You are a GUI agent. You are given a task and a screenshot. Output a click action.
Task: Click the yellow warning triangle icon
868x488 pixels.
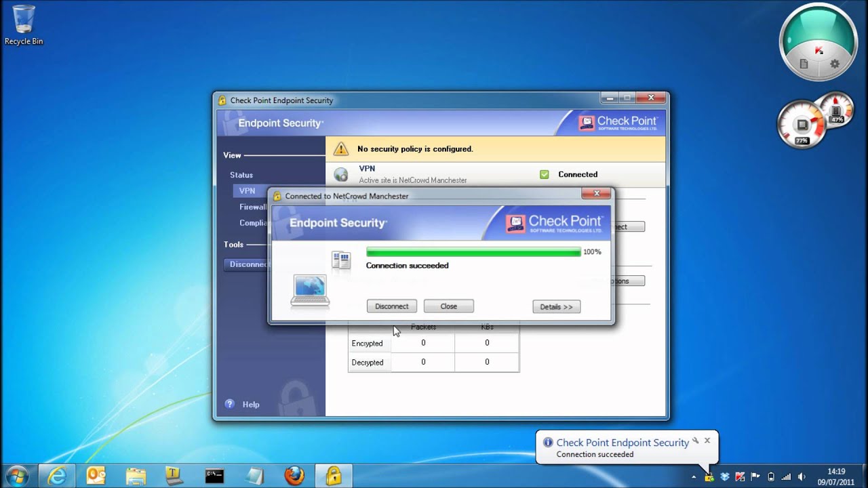pos(341,149)
